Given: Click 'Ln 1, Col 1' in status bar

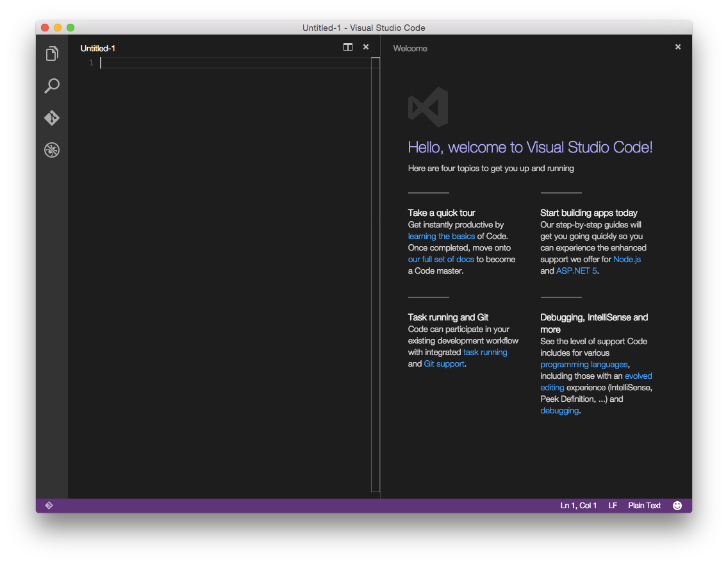Looking at the screenshot, I should pyautogui.click(x=578, y=506).
